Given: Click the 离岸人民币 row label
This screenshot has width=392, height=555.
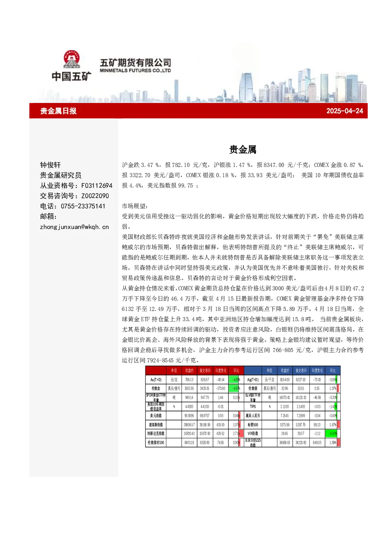Looking at the screenshot, I should 253,416.
